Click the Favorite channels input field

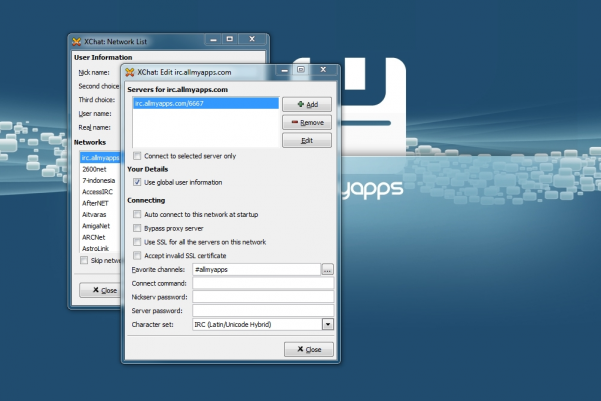point(255,270)
